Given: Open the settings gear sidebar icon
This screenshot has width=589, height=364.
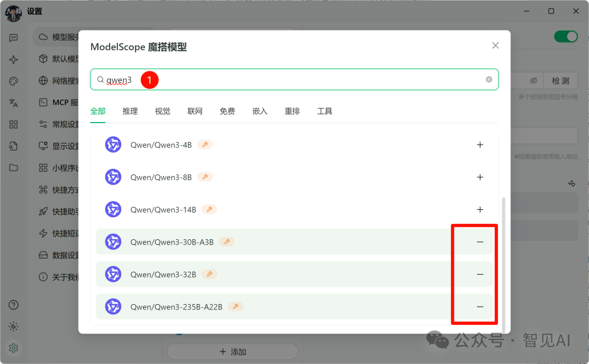Looking at the screenshot, I should tap(14, 348).
